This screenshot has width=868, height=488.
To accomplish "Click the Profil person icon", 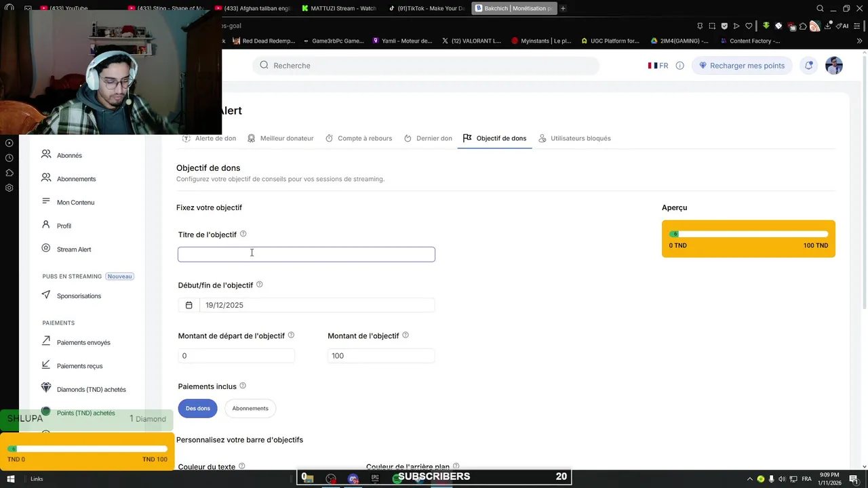I will coord(46,224).
